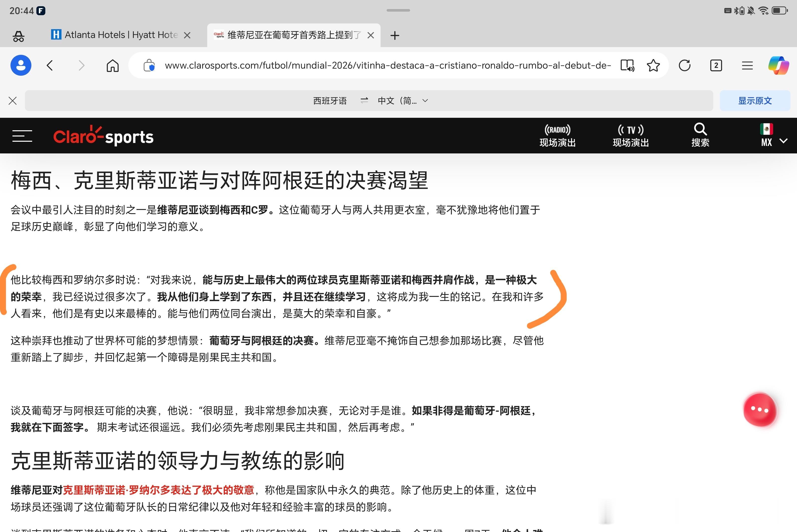
Task: Open the user profile avatar
Action: pyautogui.click(x=21, y=65)
